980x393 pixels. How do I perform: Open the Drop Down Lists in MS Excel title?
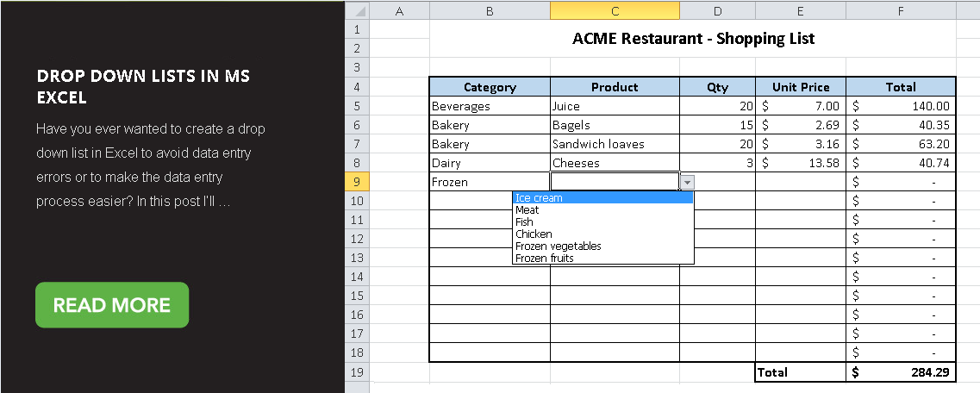pyautogui.click(x=143, y=87)
